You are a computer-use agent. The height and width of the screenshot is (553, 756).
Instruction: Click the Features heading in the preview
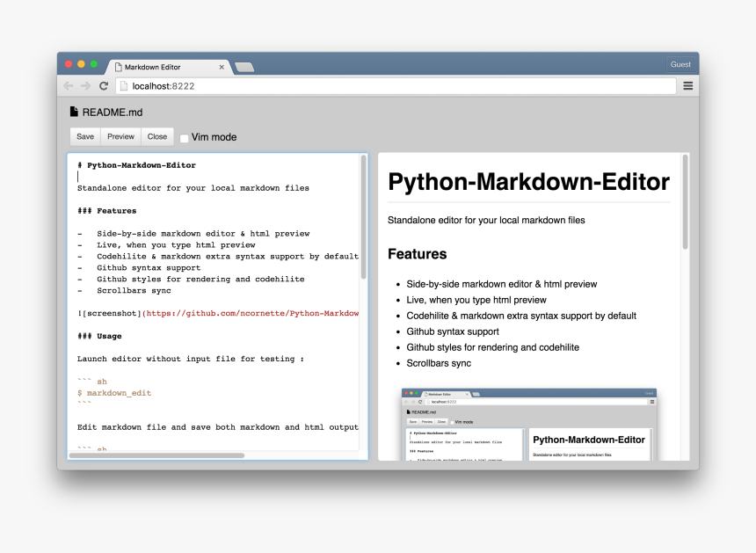click(x=417, y=253)
